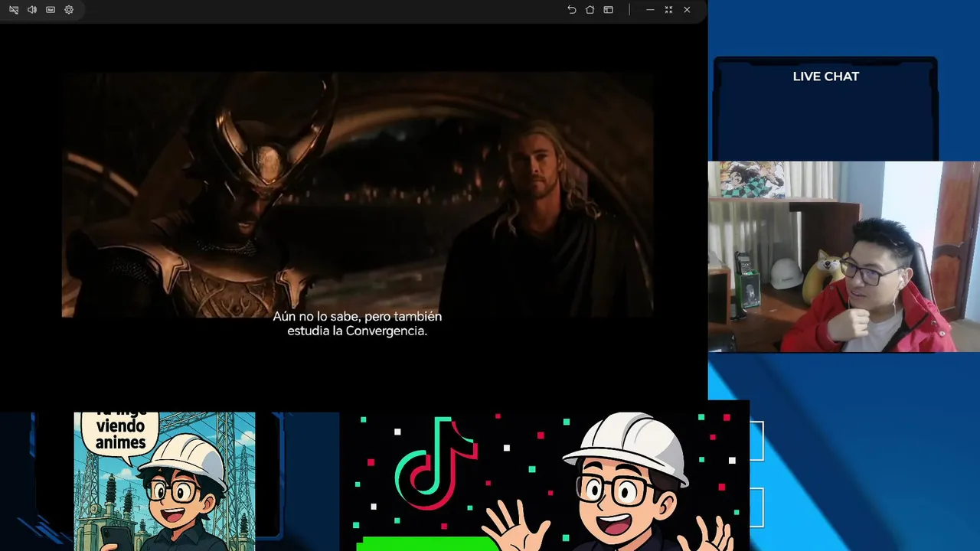Go back using the curved arrow icon
Viewport: 980px width, 551px height.
click(571, 10)
